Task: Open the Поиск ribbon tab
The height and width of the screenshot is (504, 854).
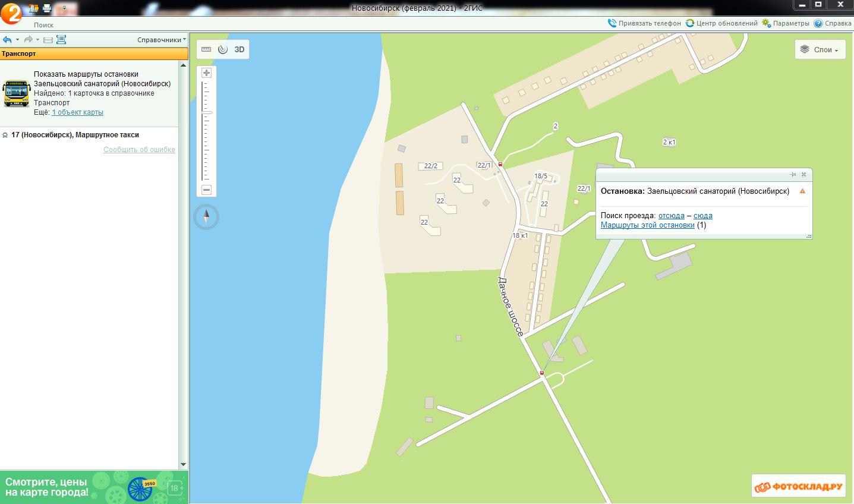Action: 43,25
